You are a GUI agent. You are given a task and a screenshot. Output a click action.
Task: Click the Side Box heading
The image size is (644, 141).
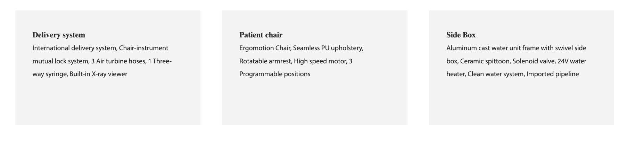(x=461, y=35)
